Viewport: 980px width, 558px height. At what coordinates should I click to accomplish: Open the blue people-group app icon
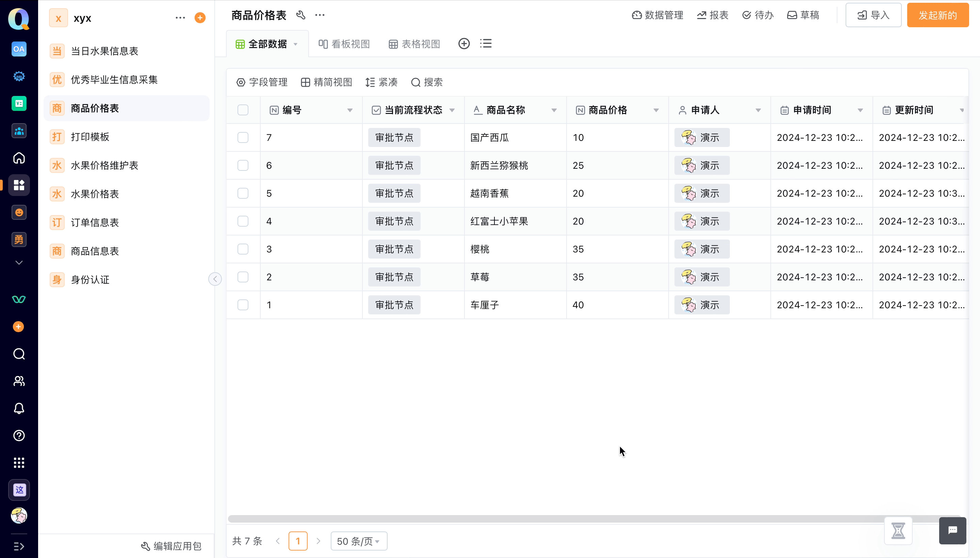click(x=19, y=131)
